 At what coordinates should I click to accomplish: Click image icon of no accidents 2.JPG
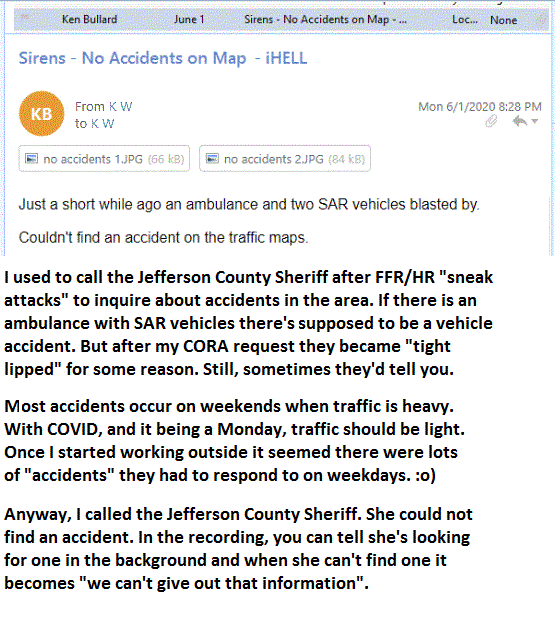click(212, 158)
